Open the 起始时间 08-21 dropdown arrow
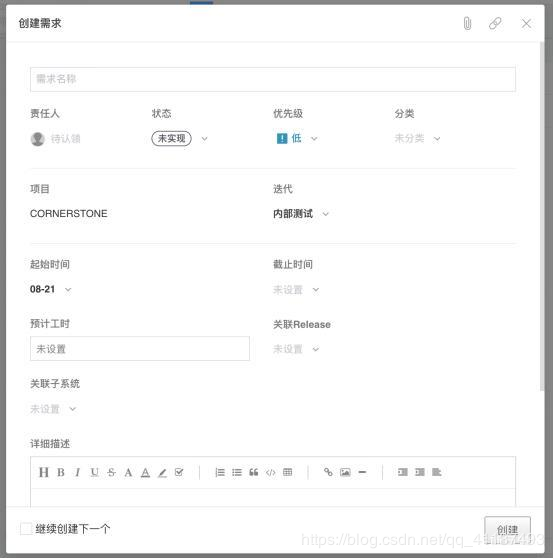Viewport: 554px width, 558px height. pyautogui.click(x=68, y=290)
